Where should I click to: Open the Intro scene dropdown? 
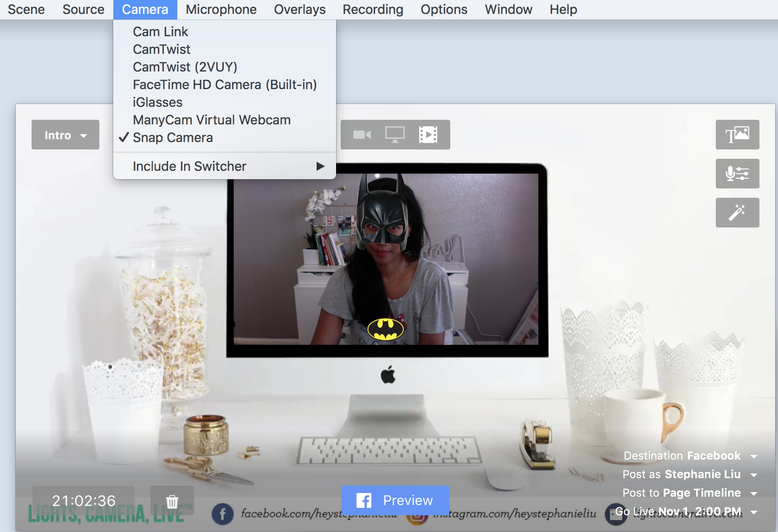pyautogui.click(x=65, y=135)
